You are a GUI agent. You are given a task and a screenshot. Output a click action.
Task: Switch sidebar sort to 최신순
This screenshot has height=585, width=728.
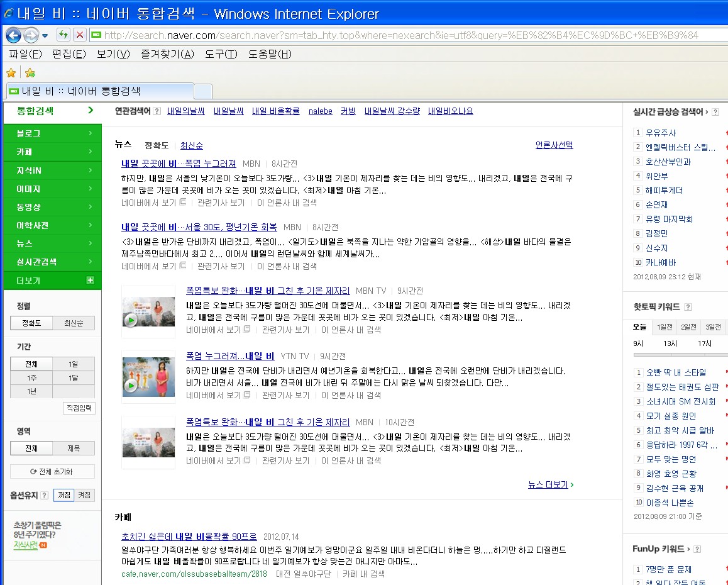pyautogui.click(x=74, y=323)
